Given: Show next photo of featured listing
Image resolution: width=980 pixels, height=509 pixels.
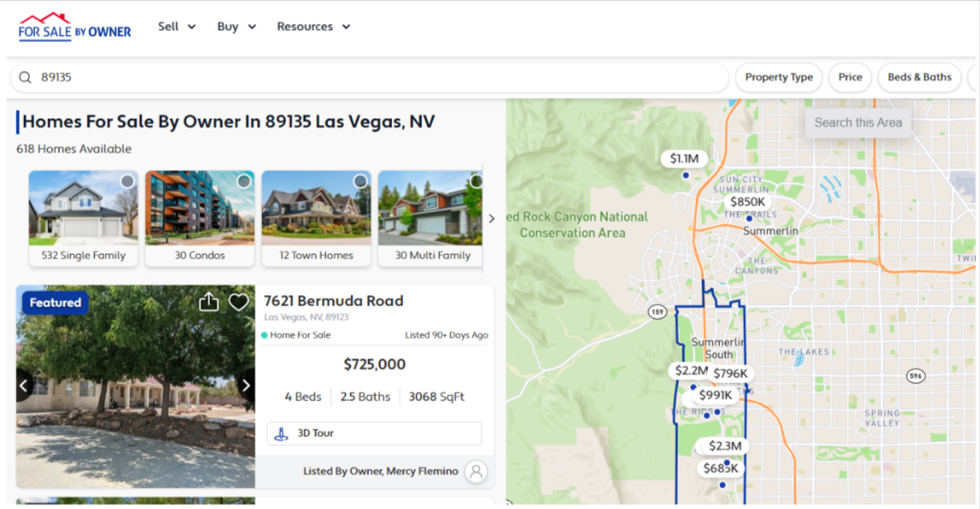Looking at the screenshot, I should tap(246, 386).
